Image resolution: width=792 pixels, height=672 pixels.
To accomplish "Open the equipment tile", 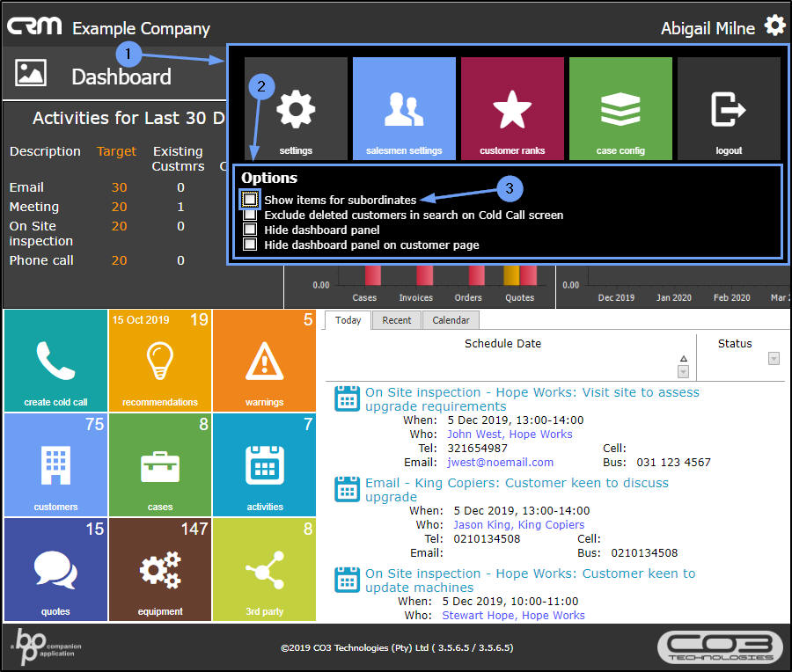I will (x=159, y=569).
